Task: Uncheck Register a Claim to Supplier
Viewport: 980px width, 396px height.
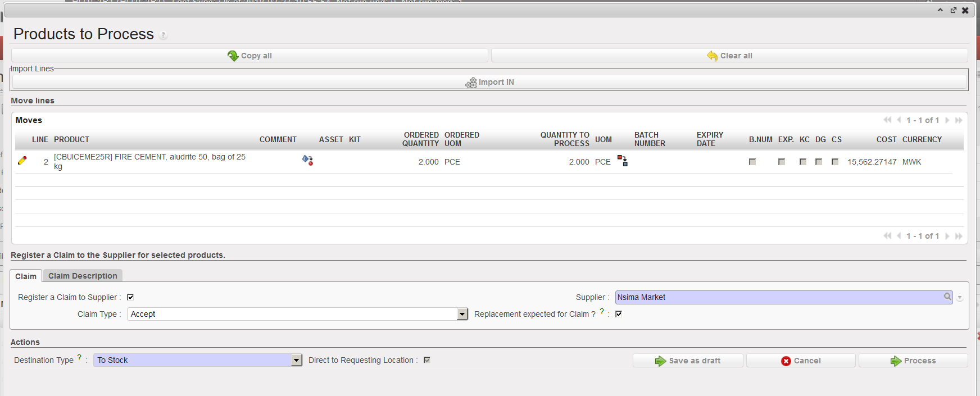Action: pyautogui.click(x=130, y=297)
